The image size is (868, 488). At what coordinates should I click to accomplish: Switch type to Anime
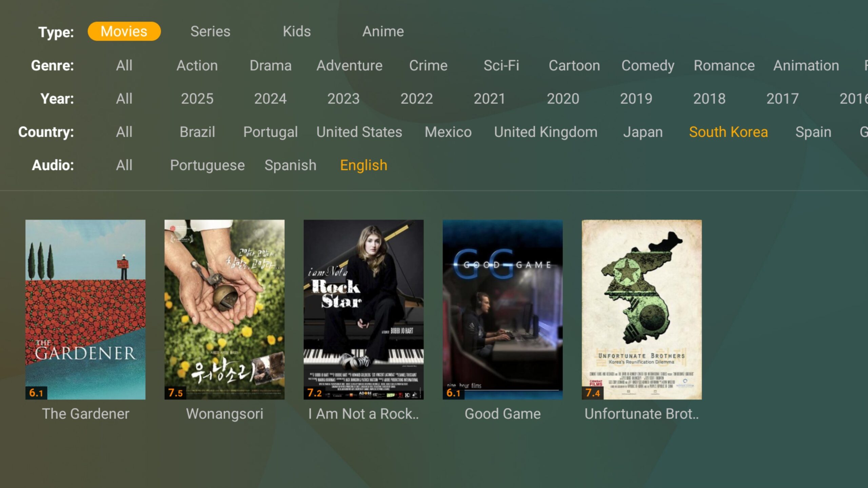pyautogui.click(x=383, y=31)
